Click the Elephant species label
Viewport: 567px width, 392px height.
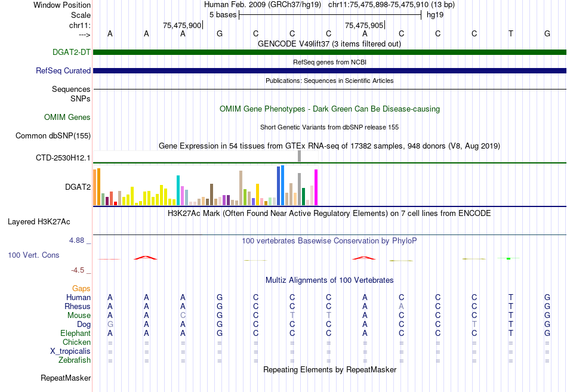click(75, 333)
